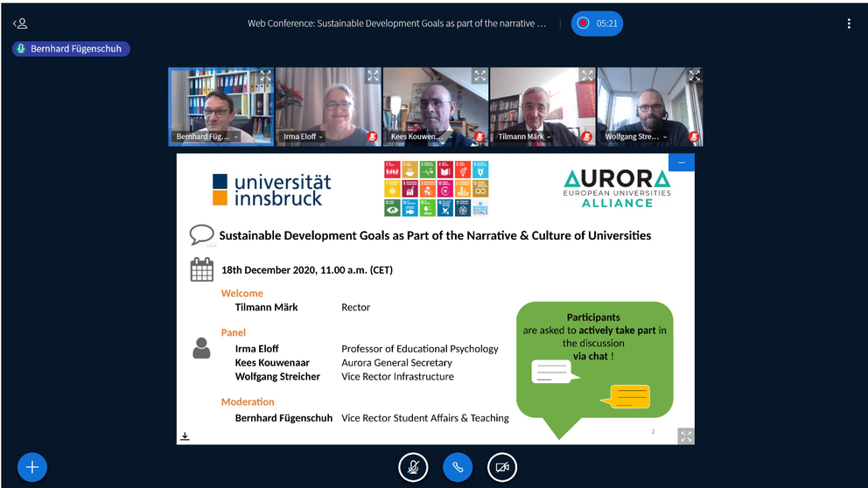
Task: Click the red recording indicator button
Action: [x=583, y=24]
